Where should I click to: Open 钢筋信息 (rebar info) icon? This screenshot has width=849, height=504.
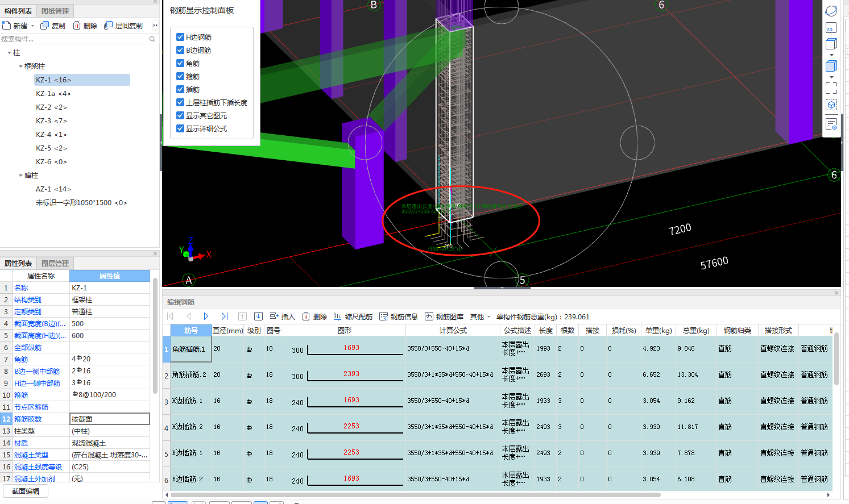[x=384, y=316]
